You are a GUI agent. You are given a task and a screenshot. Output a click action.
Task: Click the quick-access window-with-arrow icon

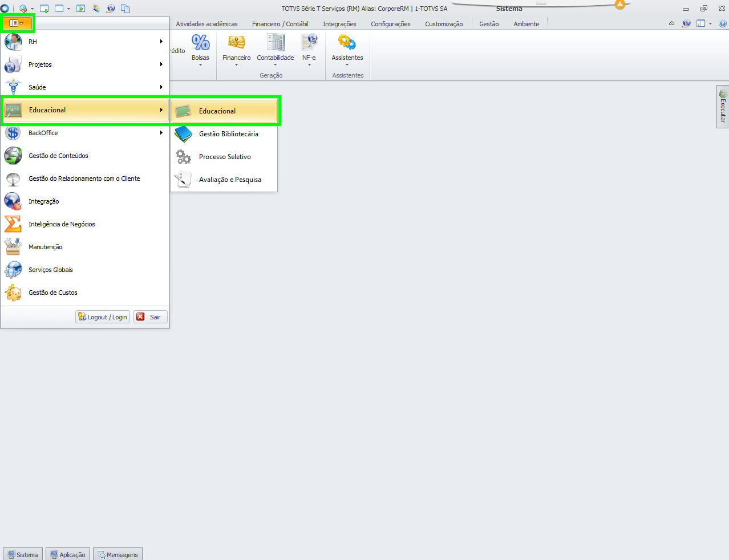pyautogui.click(x=44, y=9)
